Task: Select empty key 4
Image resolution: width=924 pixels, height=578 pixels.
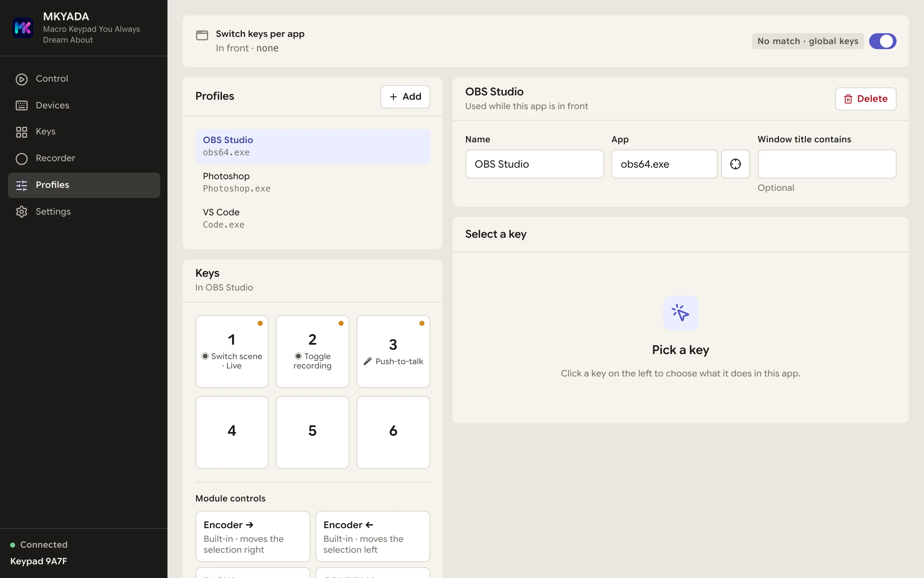Action: coord(232,432)
